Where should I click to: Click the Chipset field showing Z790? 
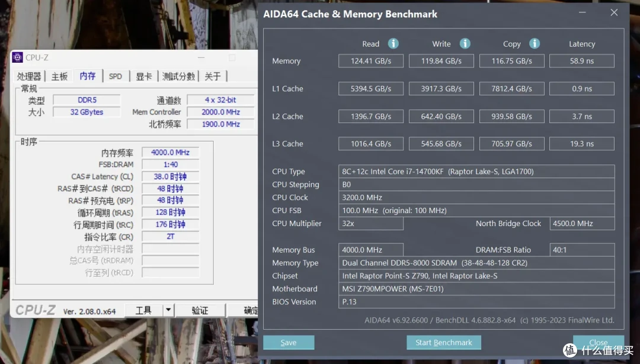[x=476, y=276]
